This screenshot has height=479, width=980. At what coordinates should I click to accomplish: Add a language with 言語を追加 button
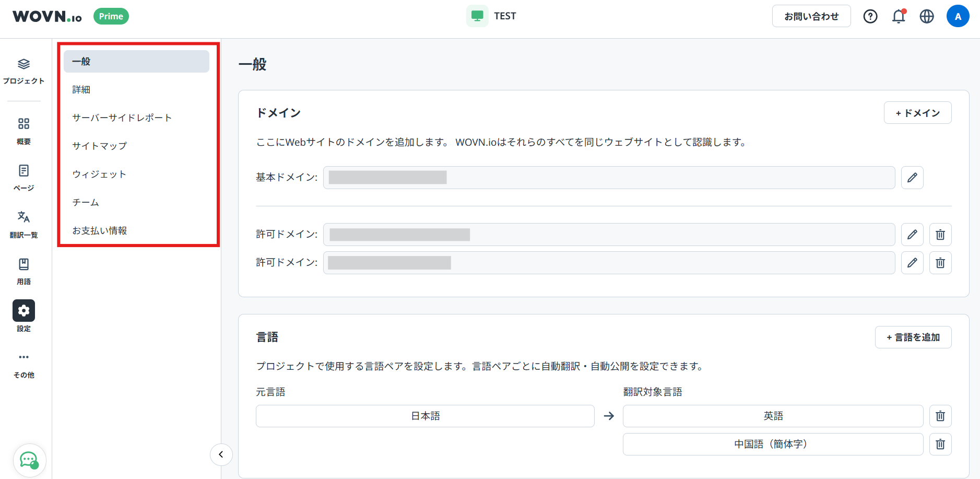913,337
